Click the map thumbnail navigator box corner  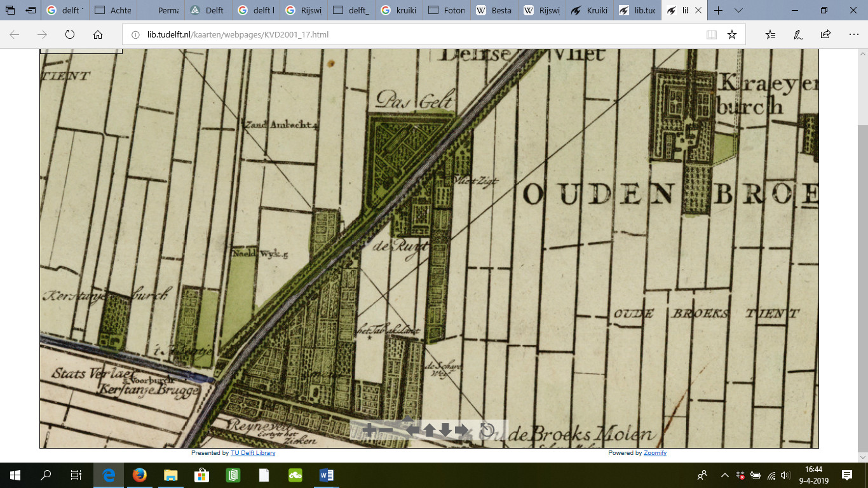[81, 51]
